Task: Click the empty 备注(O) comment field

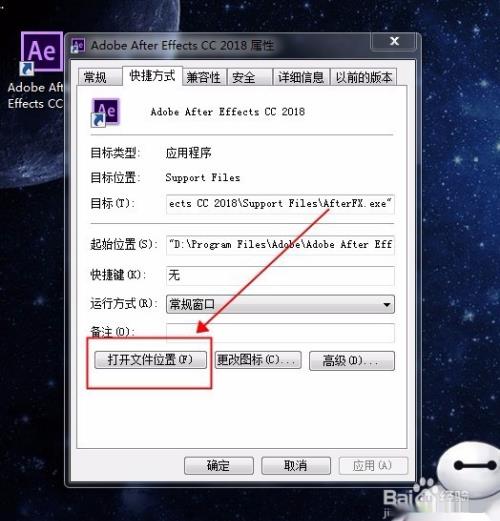Action: pyautogui.click(x=280, y=332)
